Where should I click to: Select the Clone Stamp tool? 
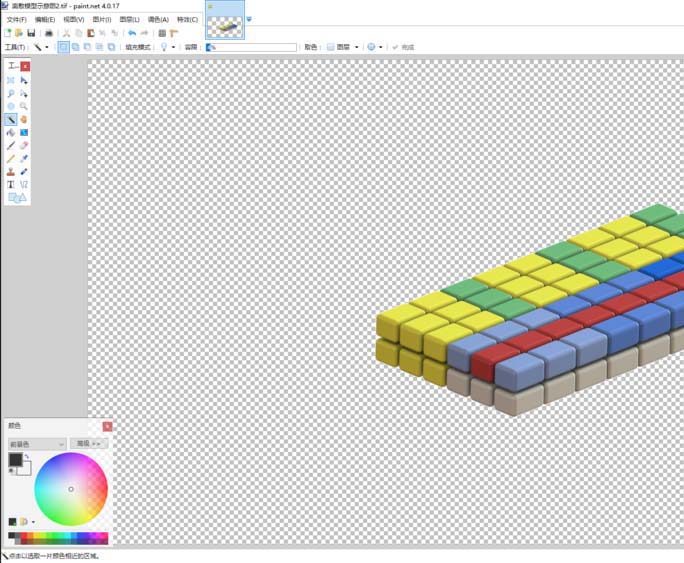[x=11, y=171]
